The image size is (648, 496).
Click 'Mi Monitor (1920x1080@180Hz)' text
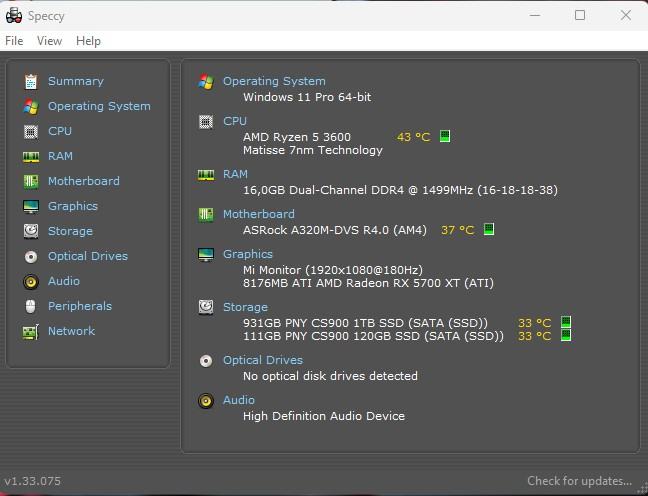[x=333, y=270]
